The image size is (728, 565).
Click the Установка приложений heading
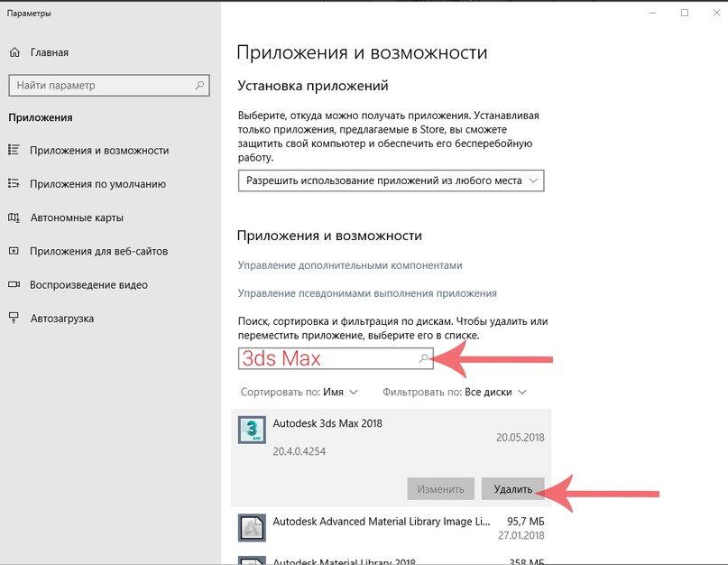[313, 86]
